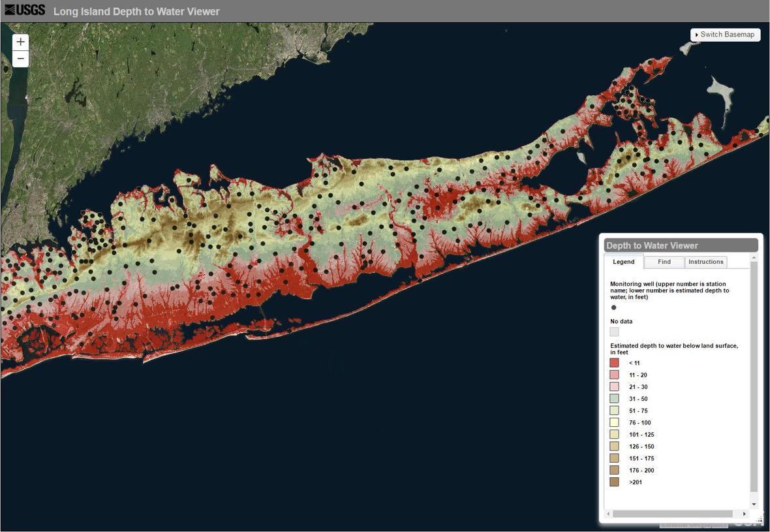
Task: Click the legend panel horizontal scrollbar
Action: pos(672,514)
